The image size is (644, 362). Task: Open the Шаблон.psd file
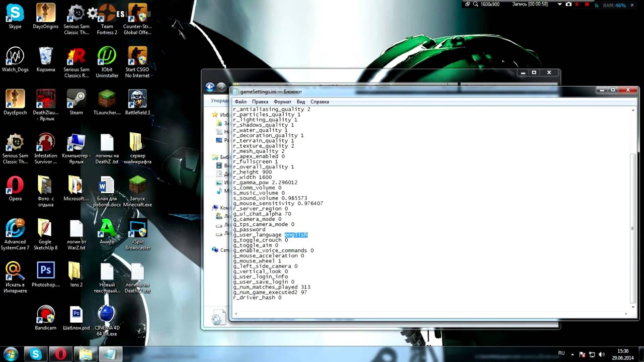[x=76, y=318]
